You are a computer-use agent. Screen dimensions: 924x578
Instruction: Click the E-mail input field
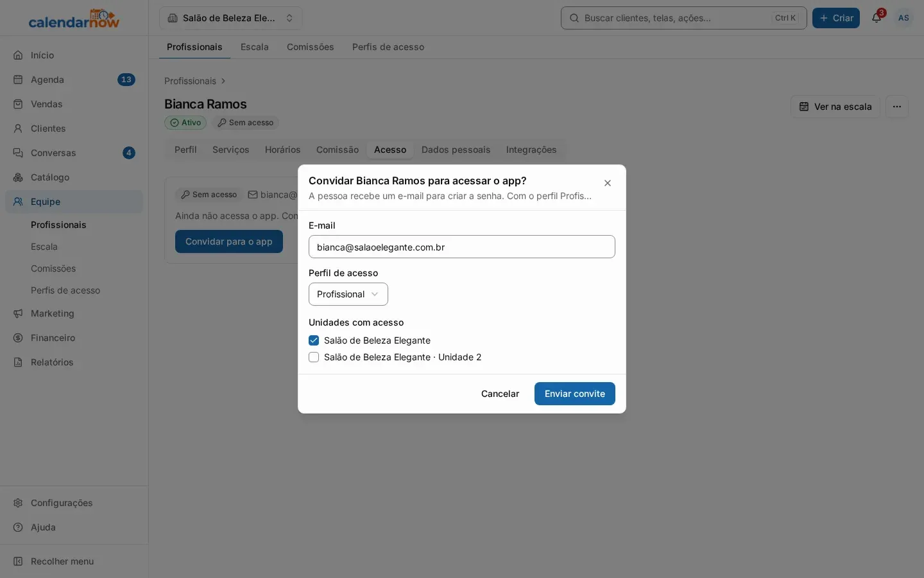click(x=462, y=247)
